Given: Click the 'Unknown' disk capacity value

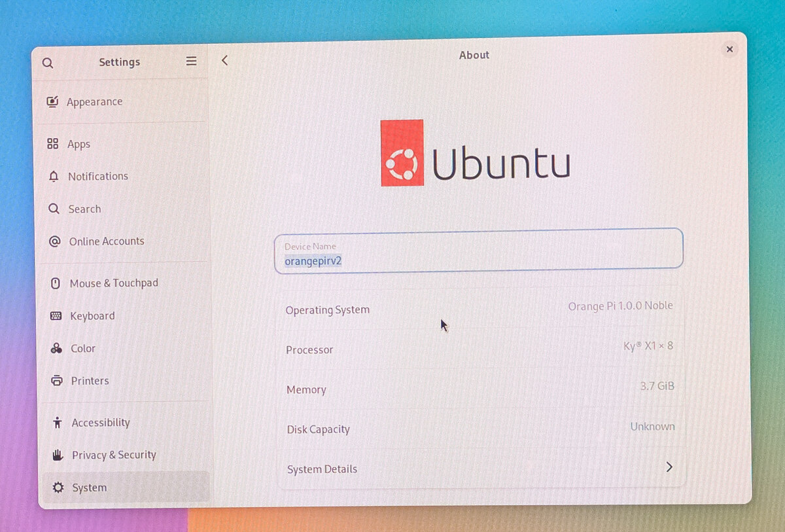Looking at the screenshot, I should tap(653, 427).
